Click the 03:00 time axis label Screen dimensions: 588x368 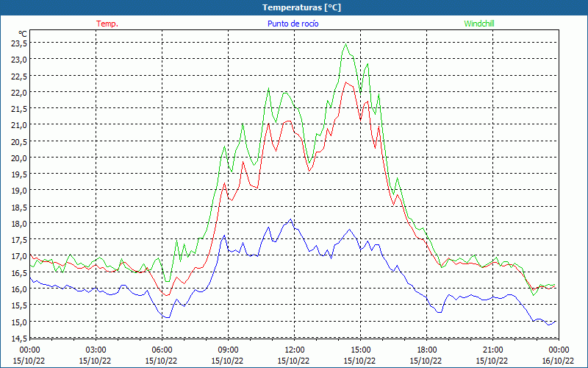(96, 350)
